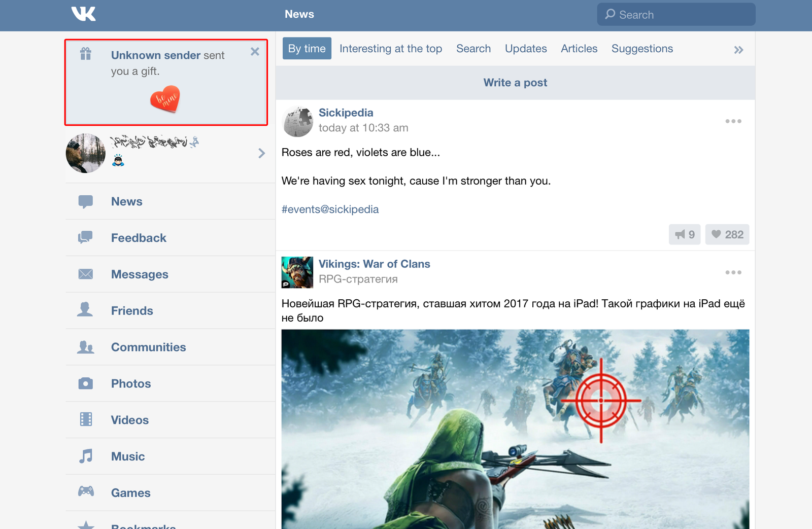
Task: Open the Friends section
Action: point(132,311)
